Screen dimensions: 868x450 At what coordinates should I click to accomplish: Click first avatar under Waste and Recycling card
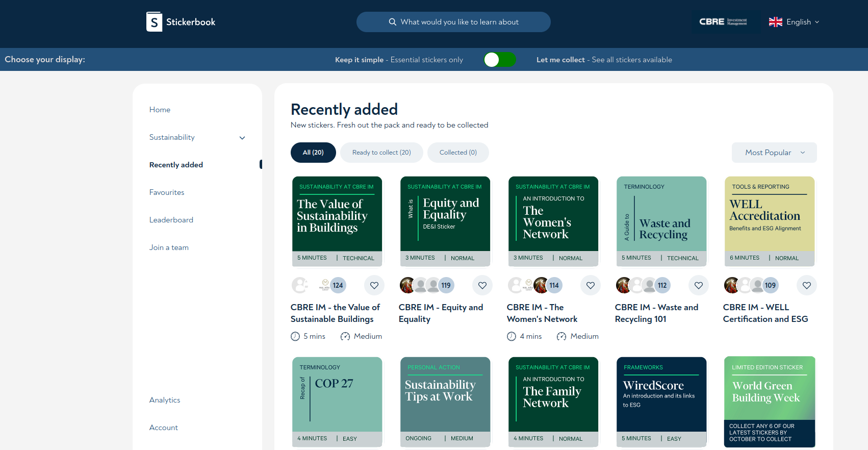tap(624, 285)
